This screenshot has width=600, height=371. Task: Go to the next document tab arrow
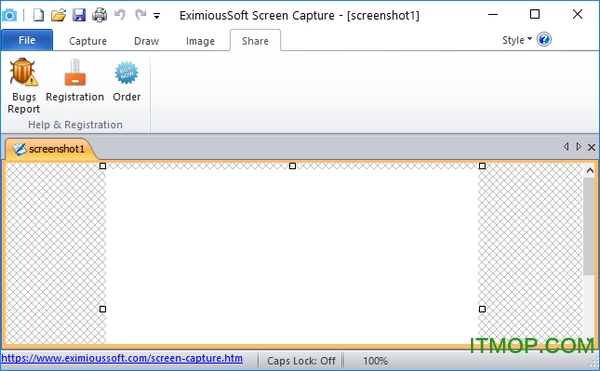(579, 146)
